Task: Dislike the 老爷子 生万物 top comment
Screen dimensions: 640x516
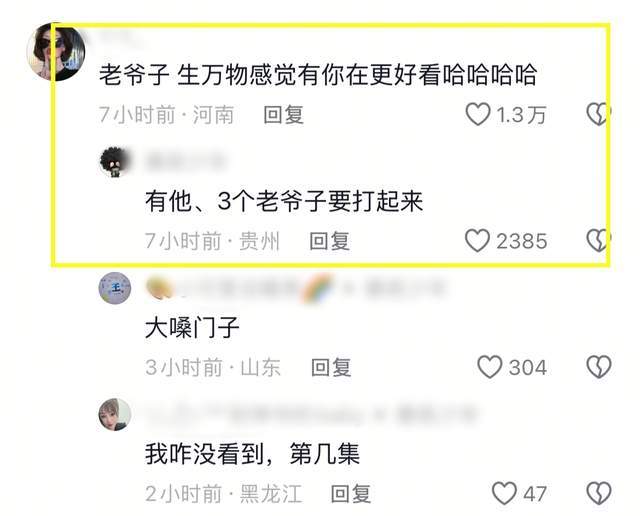Action: [599, 114]
